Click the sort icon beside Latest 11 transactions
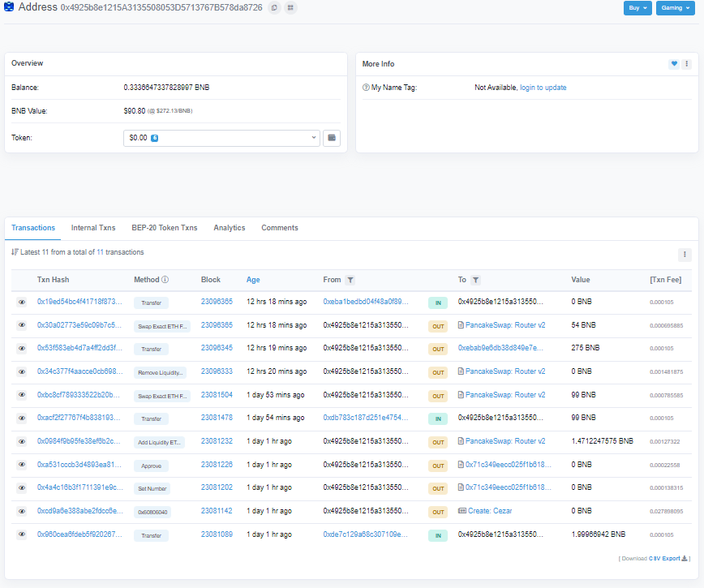Screen dimensions: 704x588 [15, 252]
